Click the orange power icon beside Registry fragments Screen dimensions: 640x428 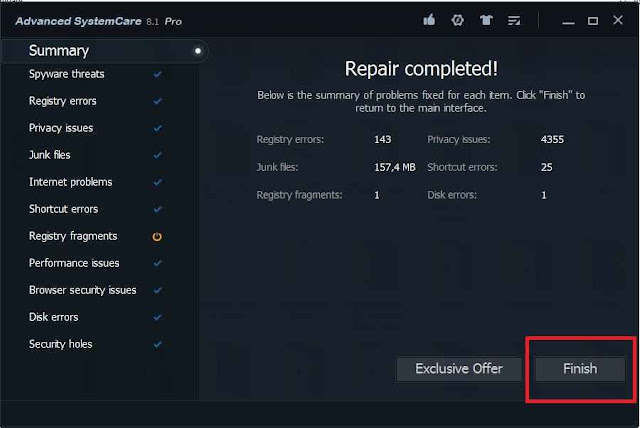coord(157,237)
